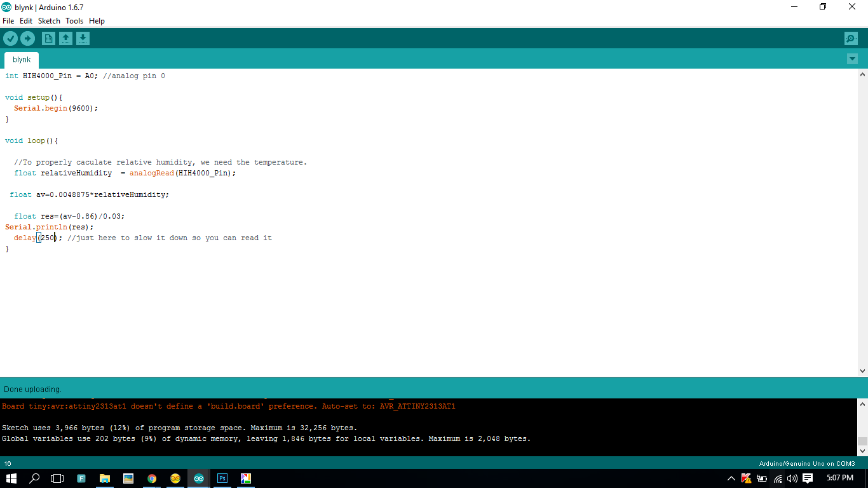Show hidden system tray icons chevron
The image size is (868, 488).
pos(731,478)
